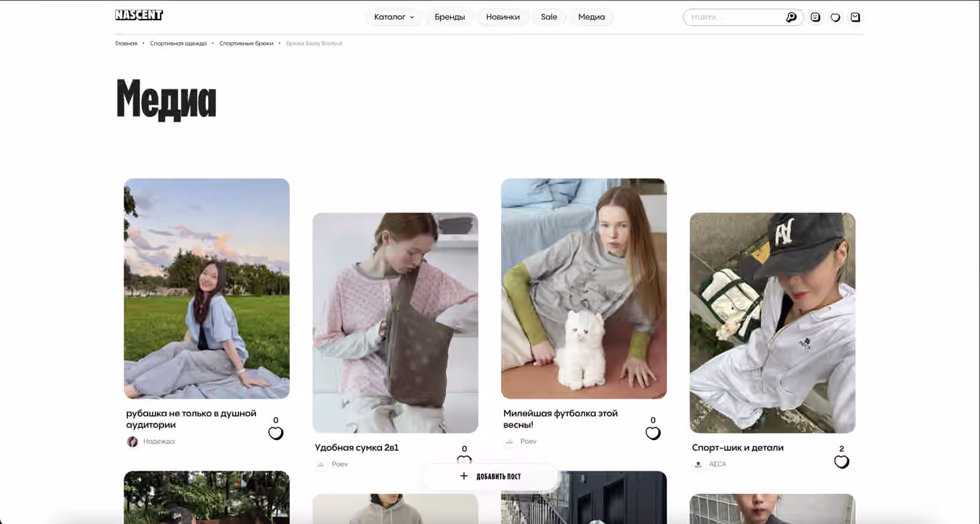Screen dimensions: 980x524
Task: Open the post title «Удобная сумка 2в1»
Action: click(x=356, y=448)
